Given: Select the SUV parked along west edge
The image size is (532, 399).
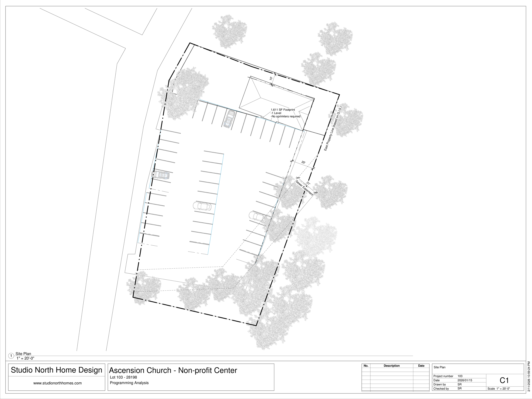Looking at the screenshot, I should pos(161,175).
